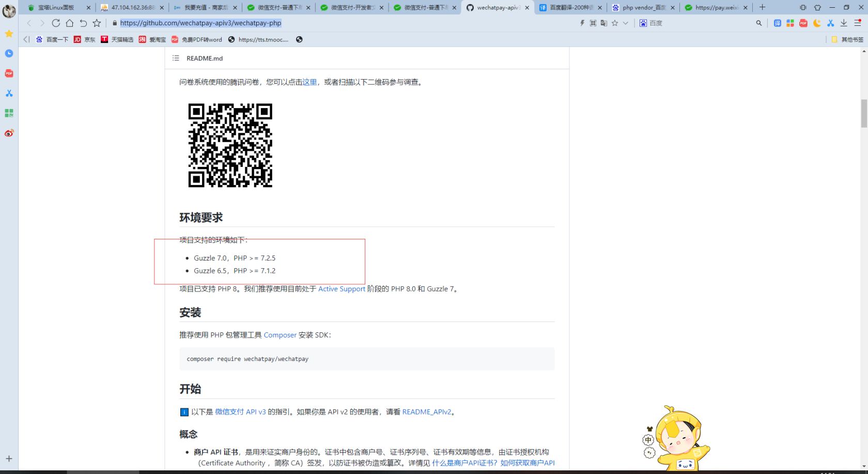Open the QR code icon in address bar
This screenshot has height=474, width=868.
pyautogui.click(x=593, y=23)
